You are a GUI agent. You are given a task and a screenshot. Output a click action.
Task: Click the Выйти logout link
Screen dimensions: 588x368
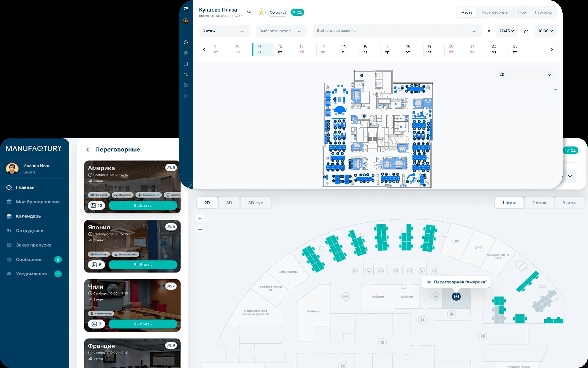coord(29,172)
